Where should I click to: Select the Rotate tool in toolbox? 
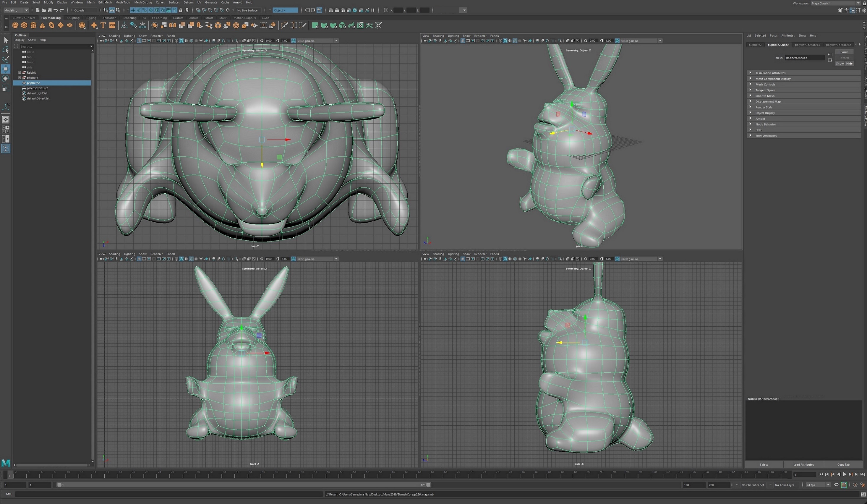click(6, 79)
